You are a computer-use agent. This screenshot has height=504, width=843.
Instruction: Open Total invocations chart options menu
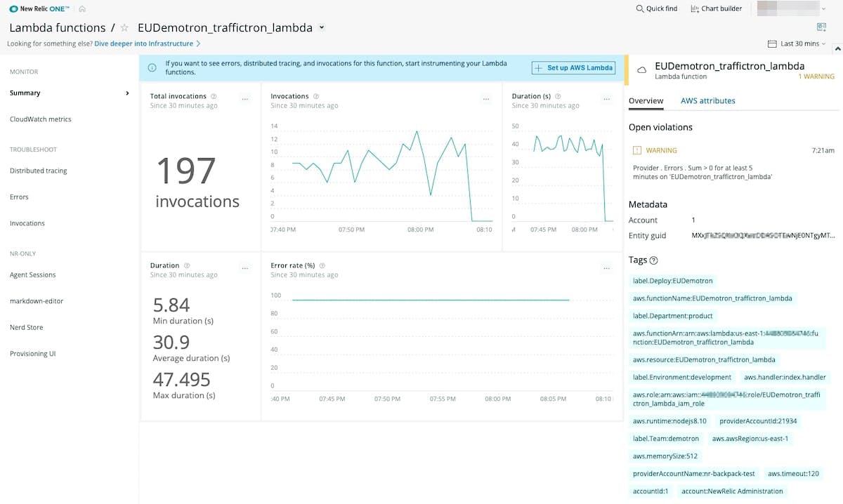244,100
